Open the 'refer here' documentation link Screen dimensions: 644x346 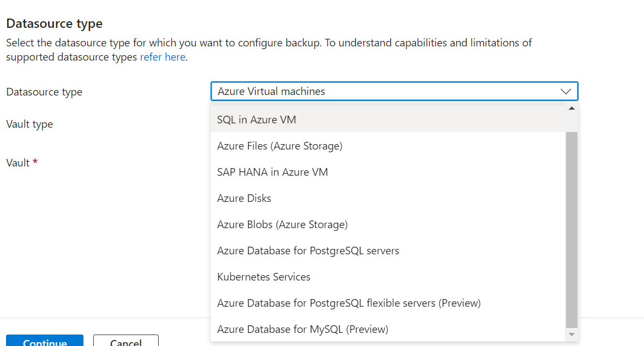click(x=162, y=57)
